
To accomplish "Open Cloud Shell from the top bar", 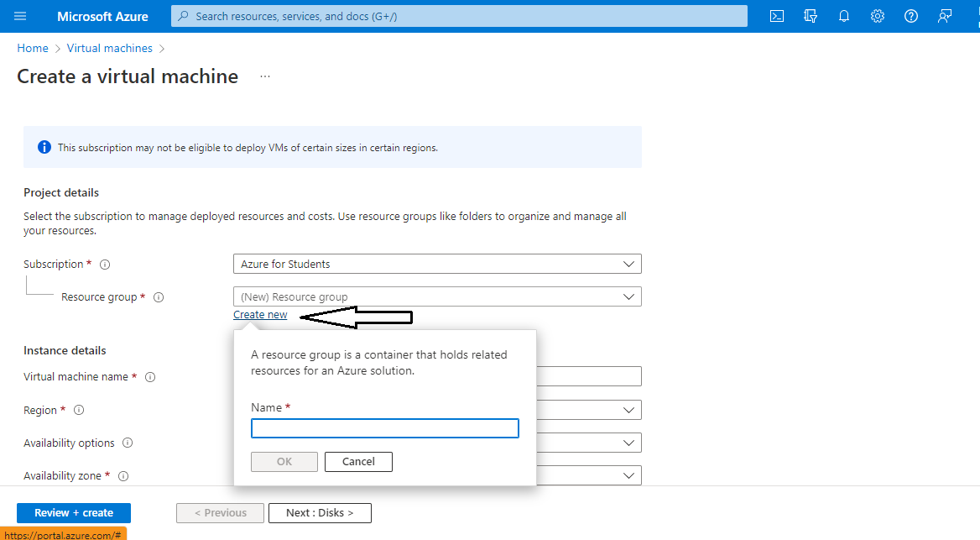I will pos(776,16).
